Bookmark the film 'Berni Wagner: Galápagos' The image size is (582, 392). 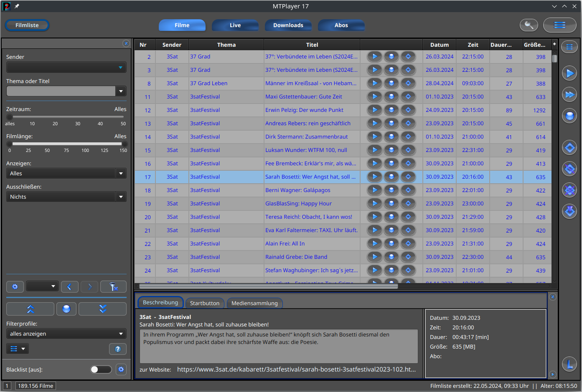(408, 190)
